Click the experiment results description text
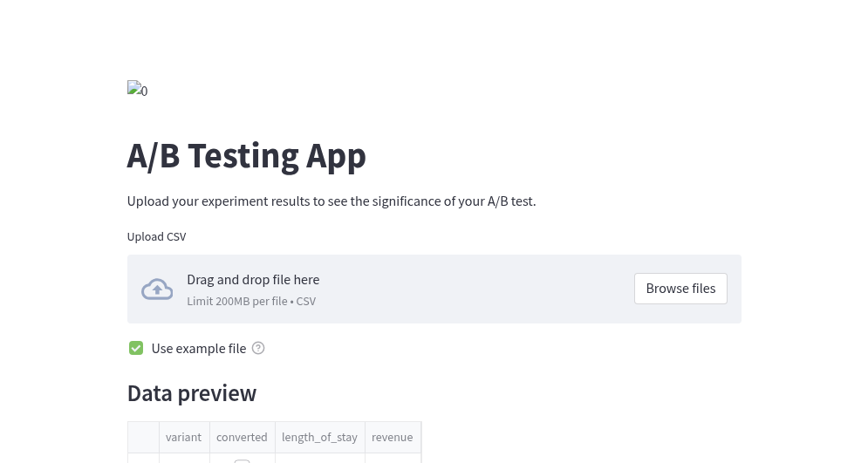This screenshot has height=463, width=868. click(x=331, y=201)
